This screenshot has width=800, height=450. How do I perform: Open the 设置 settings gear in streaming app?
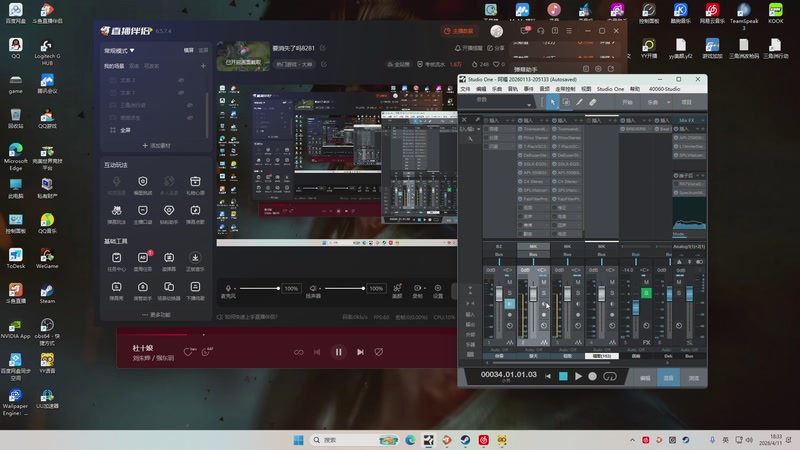point(438,288)
